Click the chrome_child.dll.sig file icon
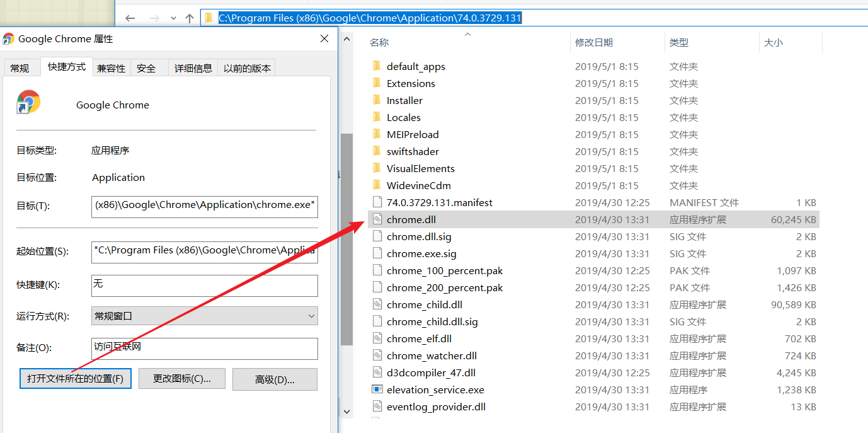This screenshot has width=868, height=433. pos(377,321)
